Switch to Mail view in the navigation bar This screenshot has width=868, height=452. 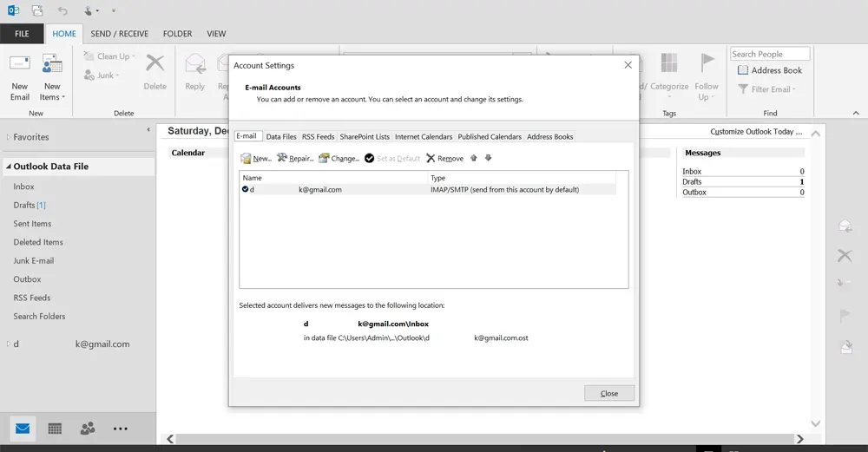(x=23, y=429)
